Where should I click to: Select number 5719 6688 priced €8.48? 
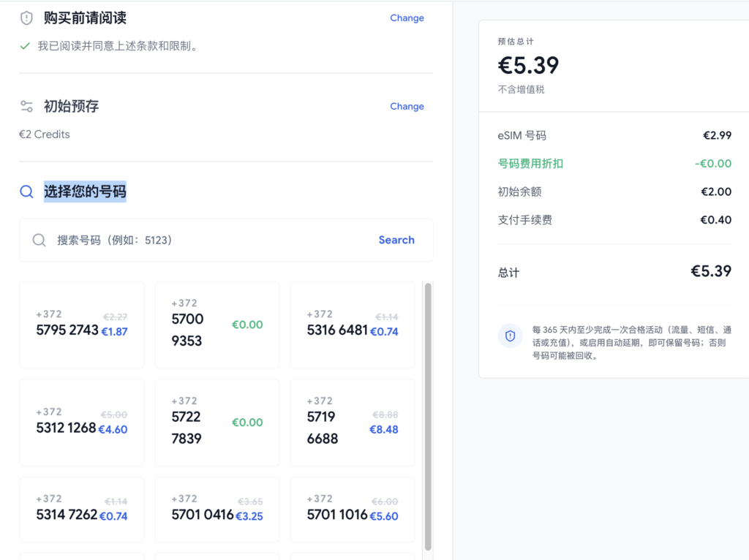[x=353, y=423]
